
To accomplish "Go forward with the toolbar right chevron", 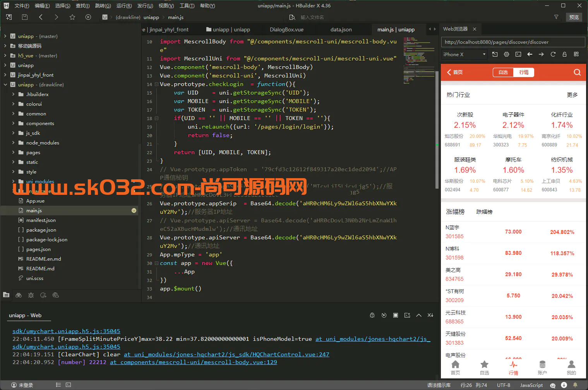I will 57,17.
